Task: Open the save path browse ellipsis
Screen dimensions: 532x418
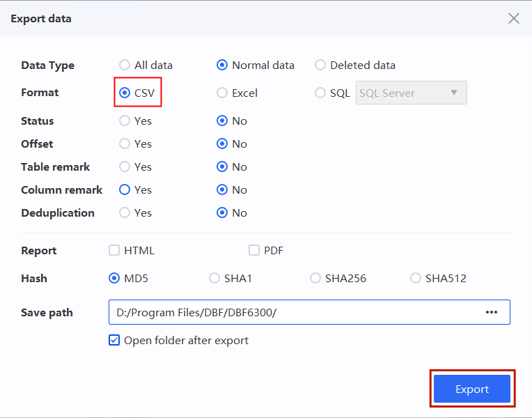Action: point(492,312)
